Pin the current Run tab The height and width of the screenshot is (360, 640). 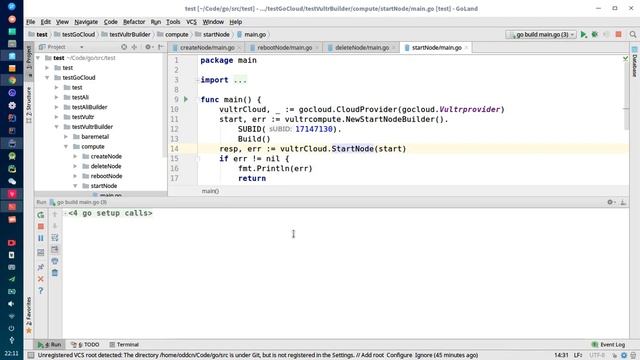(41, 267)
